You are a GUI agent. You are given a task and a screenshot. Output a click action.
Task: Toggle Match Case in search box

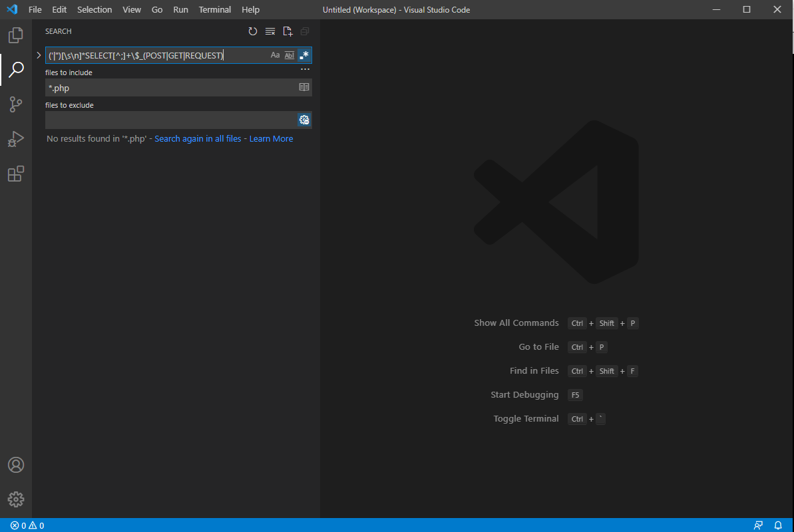click(x=275, y=55)
